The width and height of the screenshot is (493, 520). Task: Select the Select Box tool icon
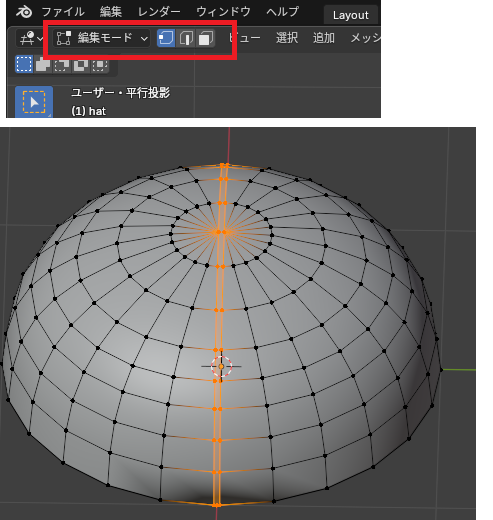click(34, 102)
